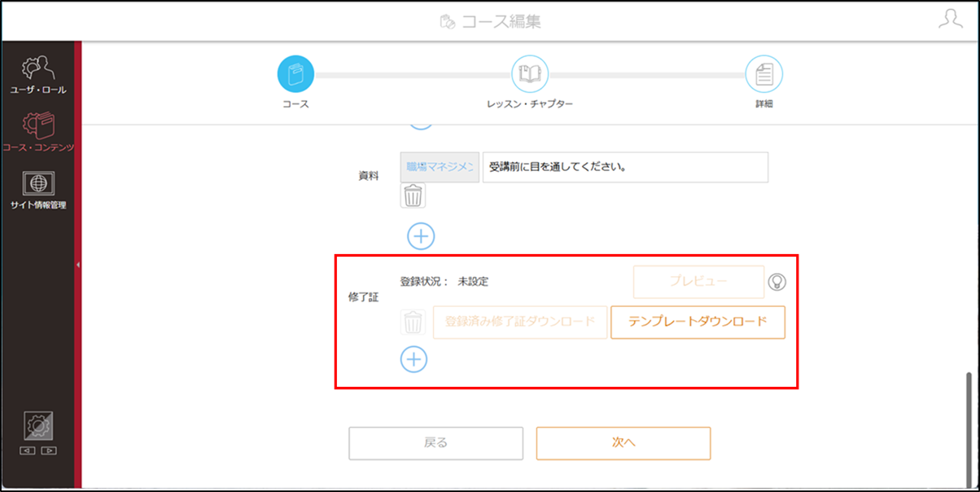
Task: Click the 登録状況: 未設定 status text
Action: coord(444,281)
